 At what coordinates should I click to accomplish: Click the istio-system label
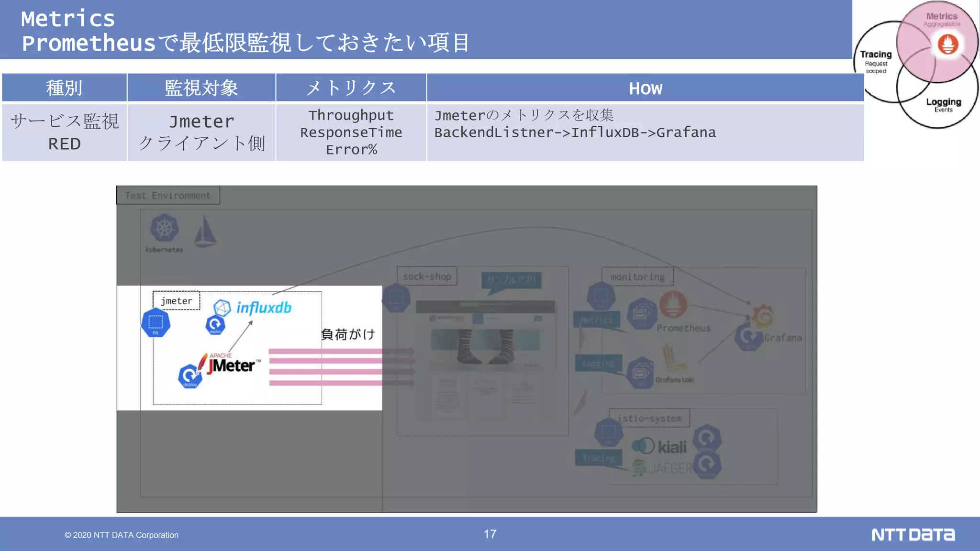(649, 419)
